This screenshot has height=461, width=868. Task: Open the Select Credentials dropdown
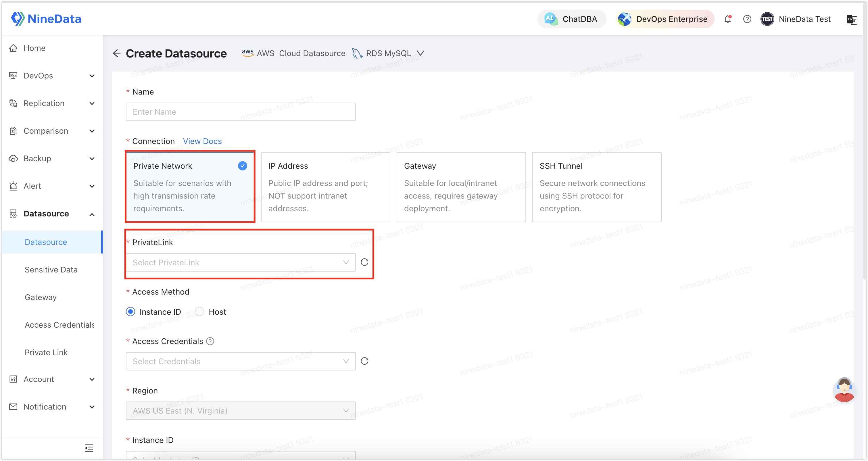tap(241, 361)
